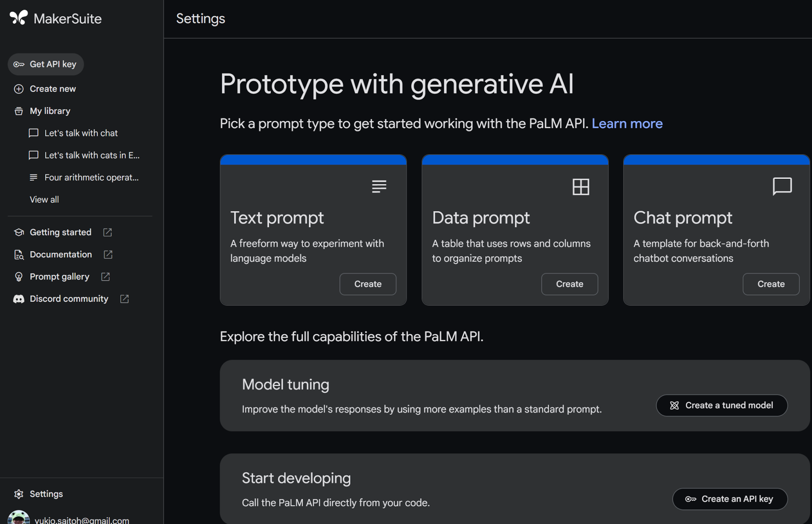Click the library icon next to My library
812x524 pixels.
[19, 111]
